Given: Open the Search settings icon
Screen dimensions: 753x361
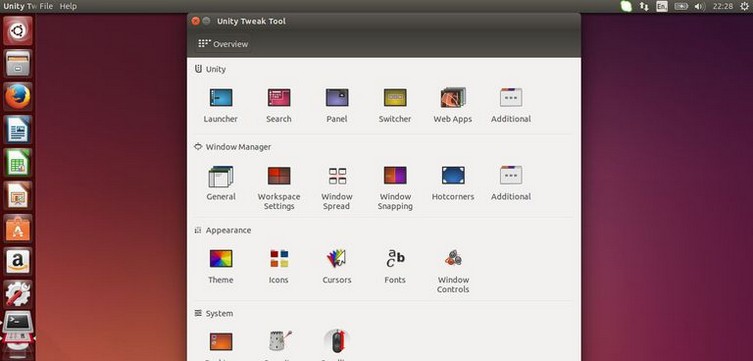Looking at the screenshot, I should tap(279, 98).
